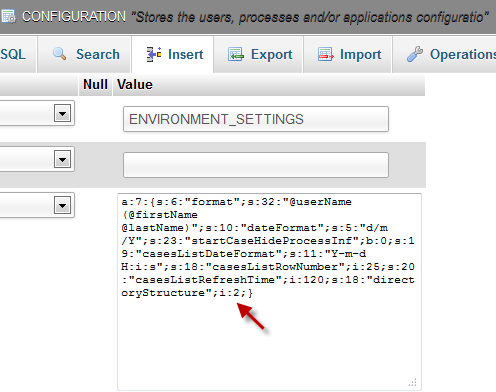Click the Operations wrench icon
The width and height of the screenshot is (496, 392).
point(415,54)
